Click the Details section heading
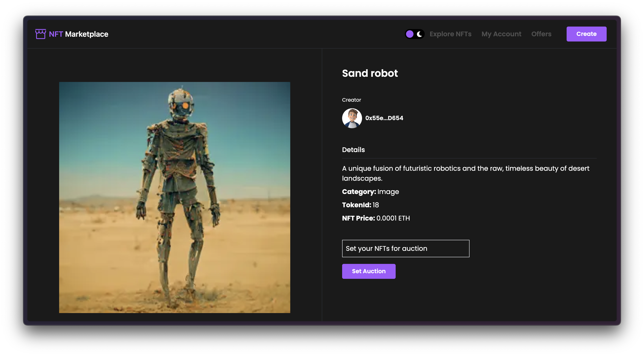 353,150
